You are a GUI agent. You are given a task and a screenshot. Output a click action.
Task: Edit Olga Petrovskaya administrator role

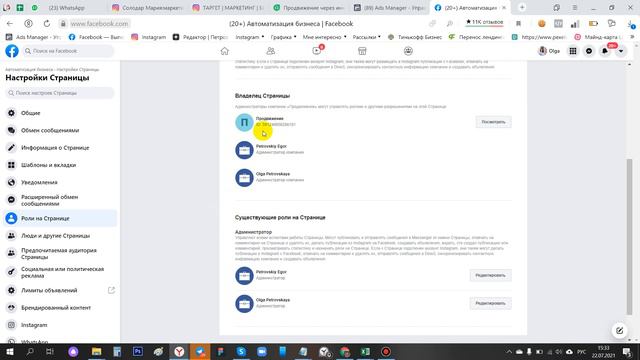[490, 303]
